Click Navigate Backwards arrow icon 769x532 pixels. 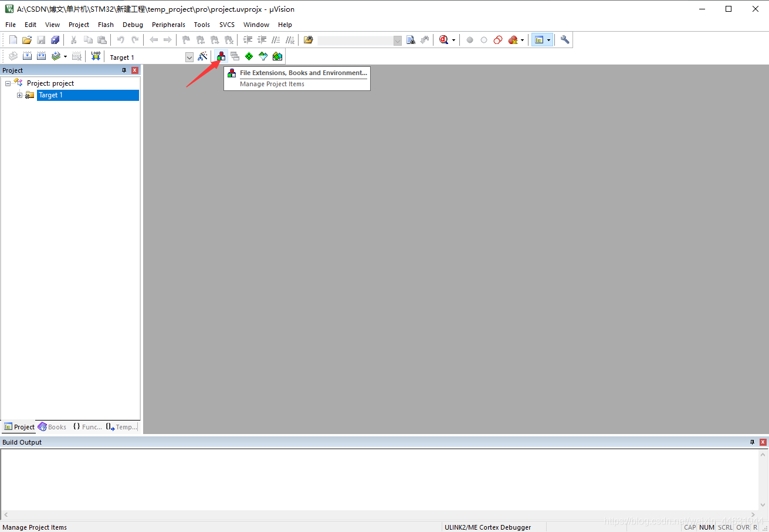154,40
